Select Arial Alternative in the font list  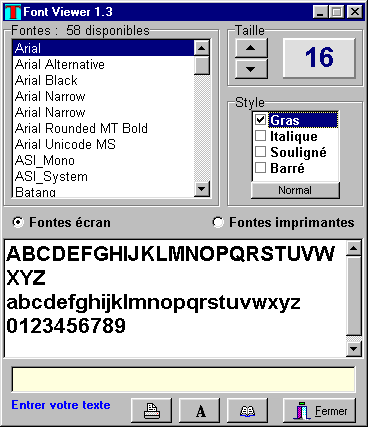[103, 64]
